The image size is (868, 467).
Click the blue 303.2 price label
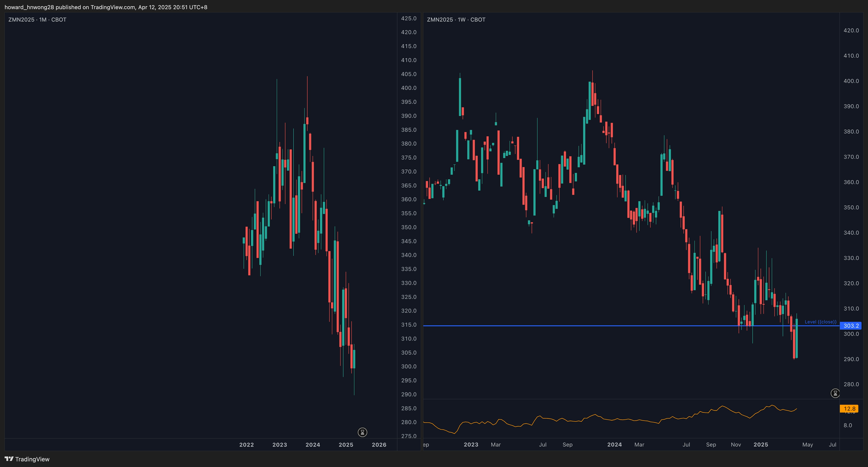coord(850,326)
